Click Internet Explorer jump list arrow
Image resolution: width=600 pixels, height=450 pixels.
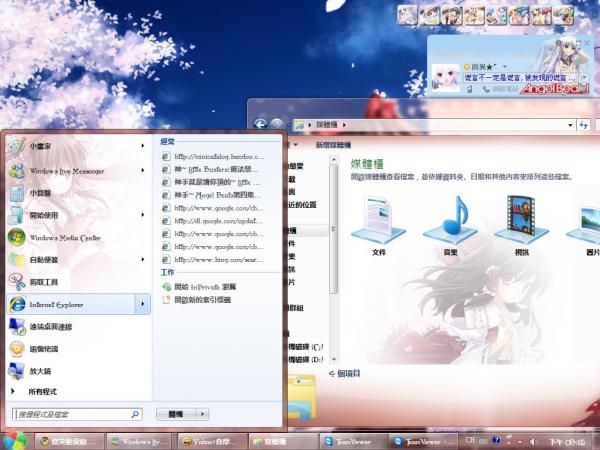[142, 304]
